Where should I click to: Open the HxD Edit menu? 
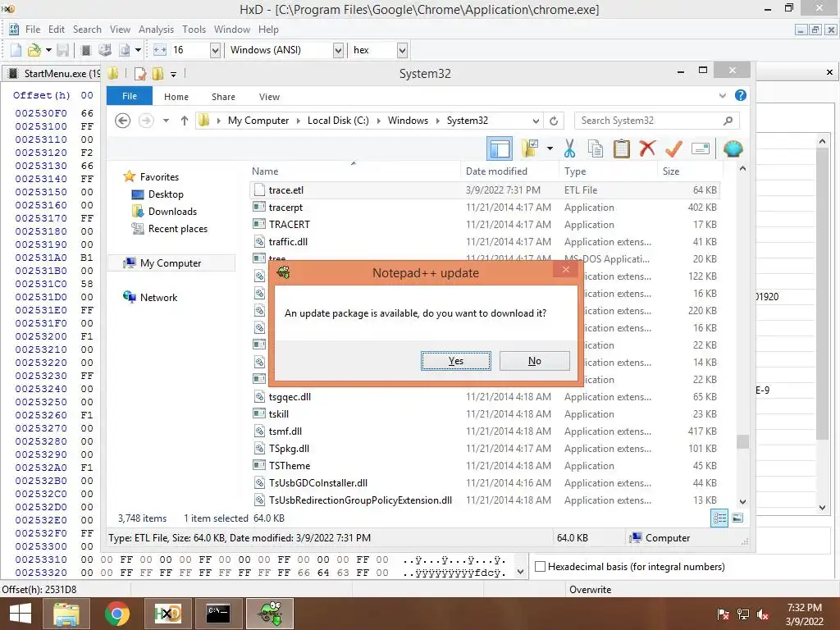click(x=57, y=30)
